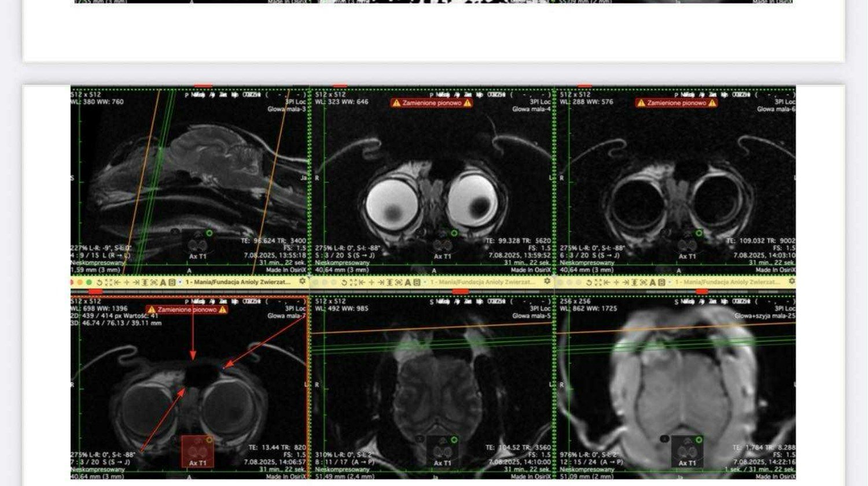Click the boxed B icon in Glowa mala-5 toolbar
The height and width of the screenshot is (486, 868).
coord(417,282)
